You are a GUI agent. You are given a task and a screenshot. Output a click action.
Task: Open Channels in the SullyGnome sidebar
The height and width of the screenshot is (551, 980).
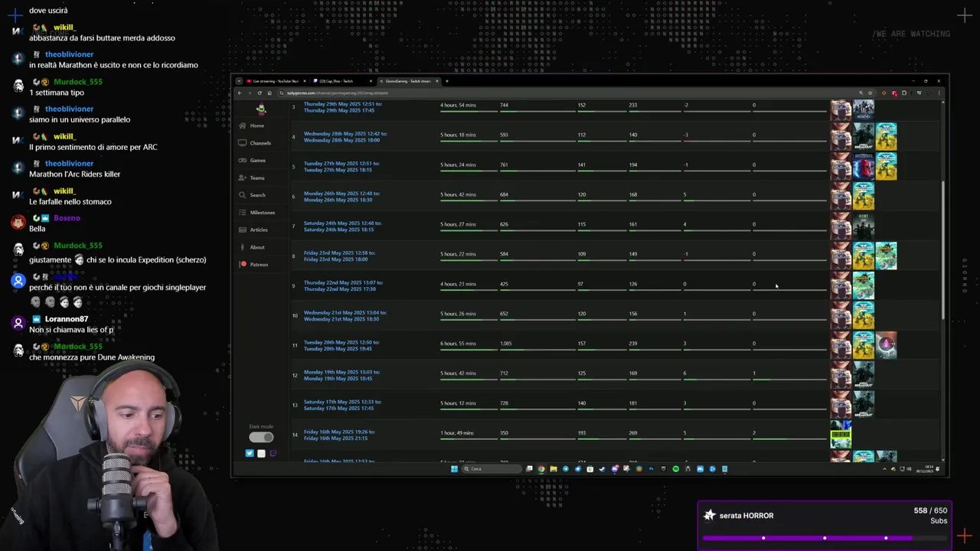254,143
